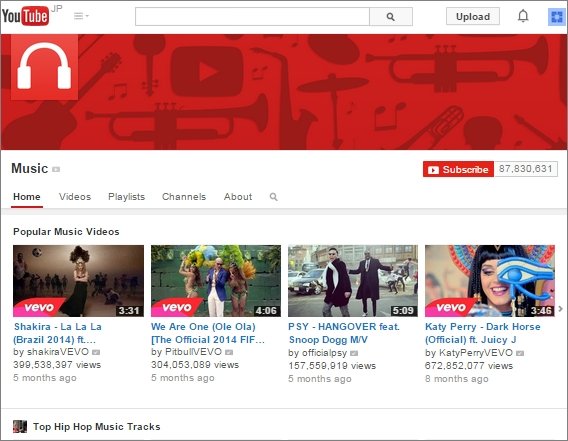
Task: Open the PitbullVEVO channel link
Action: [193, 352]
